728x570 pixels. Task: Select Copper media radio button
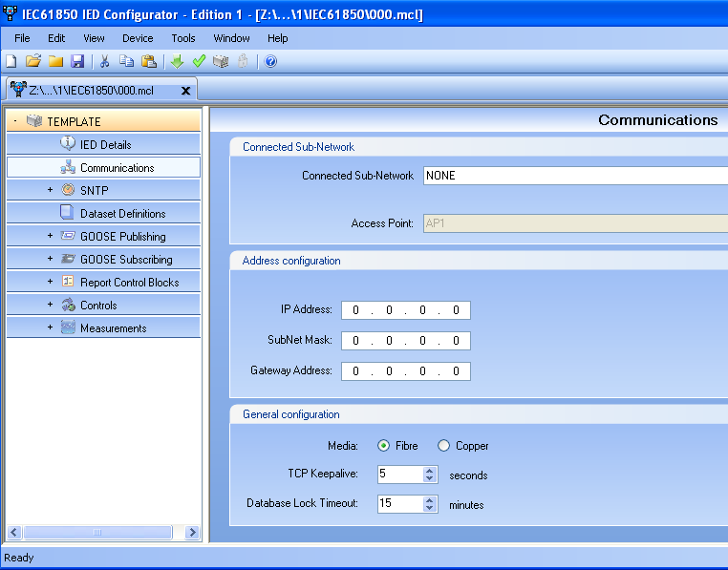click(x=444, y=446)
